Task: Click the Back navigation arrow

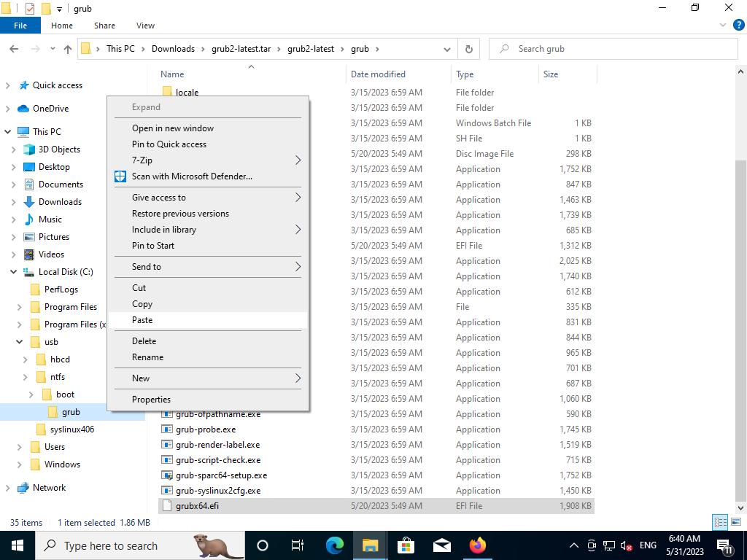Action: click(14, 49)
